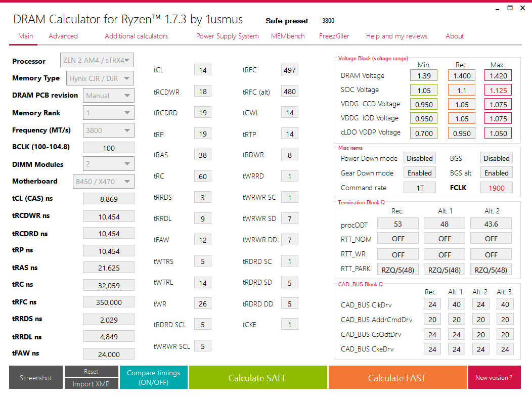Click tCL (CAS) ns 8,869 field
Viewport: 532px width, 400px height.
click(109, 199)
